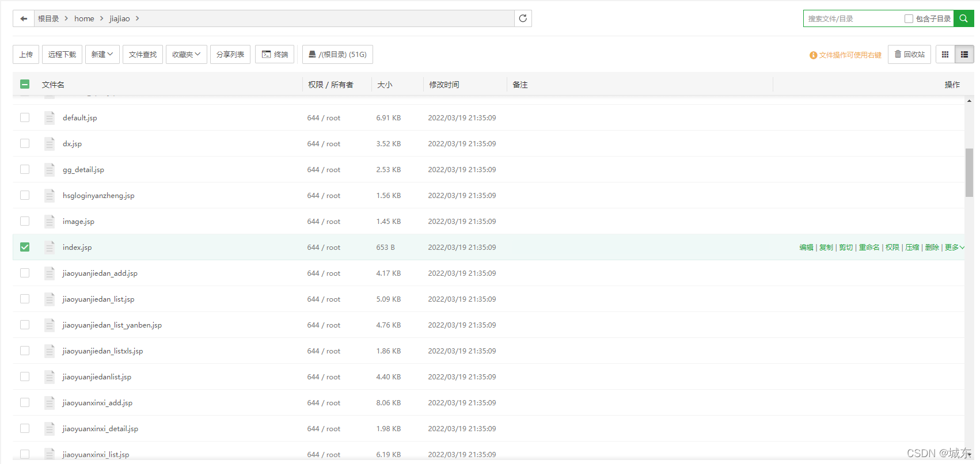Click 权限 link for index.jsp
This screenshot has height=464, width=980.
point(892,248)
